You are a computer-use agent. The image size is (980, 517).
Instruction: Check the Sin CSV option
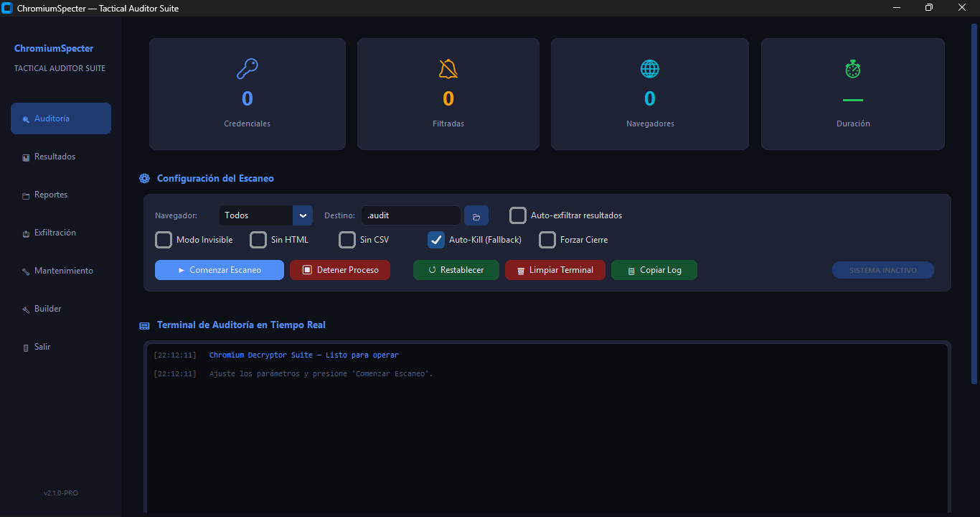tap(347, 240)
